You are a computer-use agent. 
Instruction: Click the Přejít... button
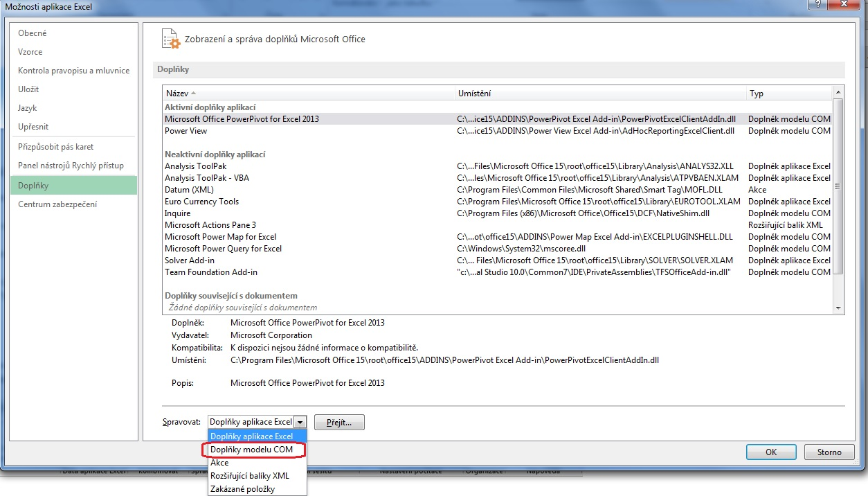click(x=339, y=422)
